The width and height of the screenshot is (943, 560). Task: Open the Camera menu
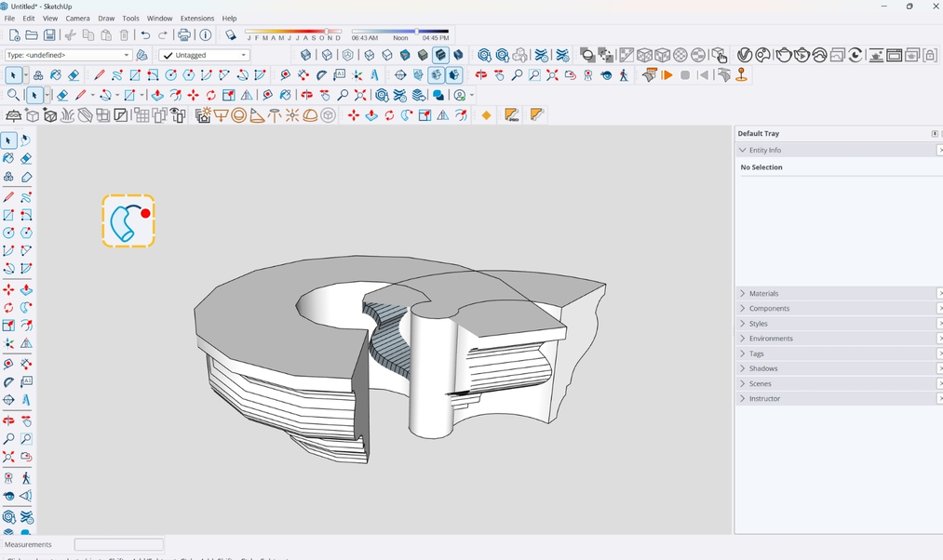77,18
